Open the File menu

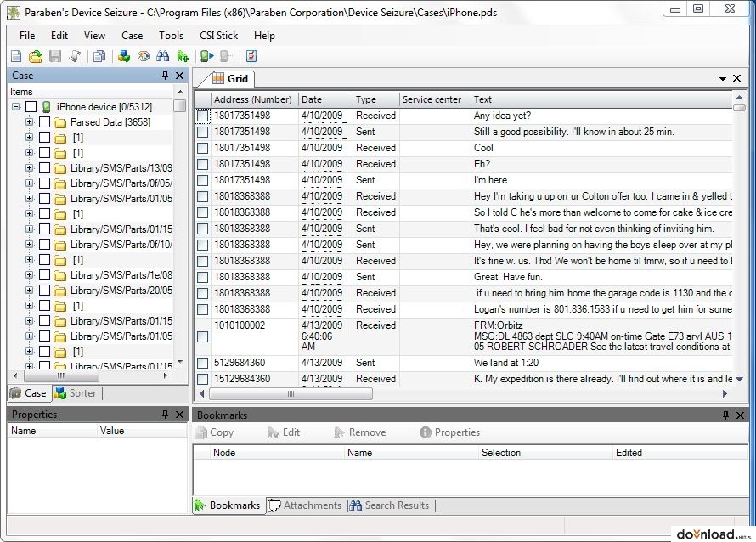pos(27,36)
